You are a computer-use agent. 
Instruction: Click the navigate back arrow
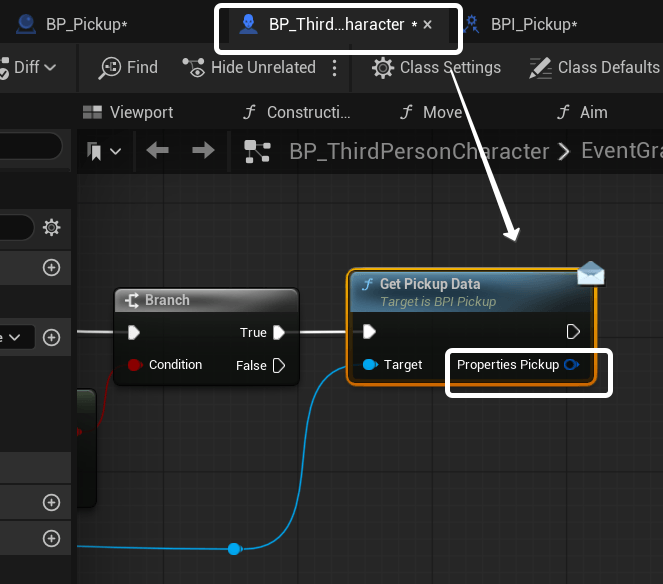[157, 151]
